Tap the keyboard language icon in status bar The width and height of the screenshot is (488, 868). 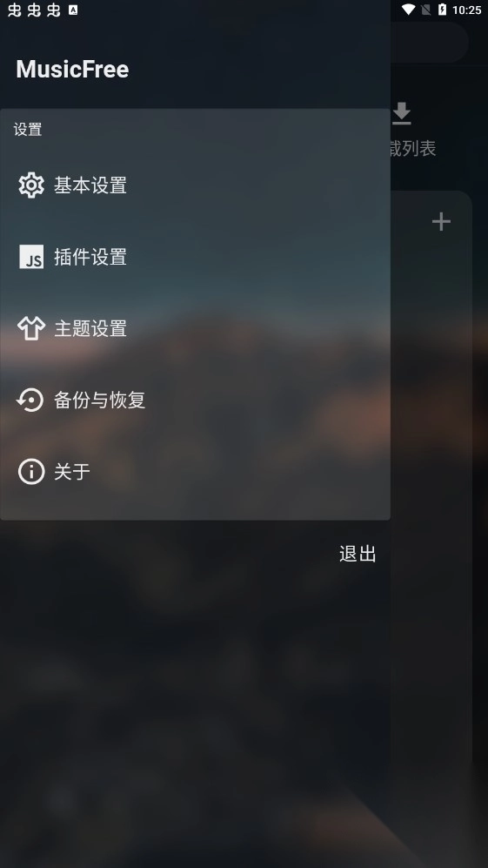[x=73, y=10]
